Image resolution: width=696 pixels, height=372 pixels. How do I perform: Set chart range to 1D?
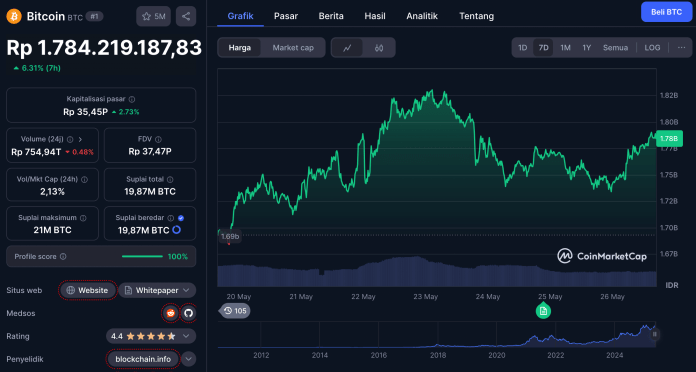tap(522, 47)
